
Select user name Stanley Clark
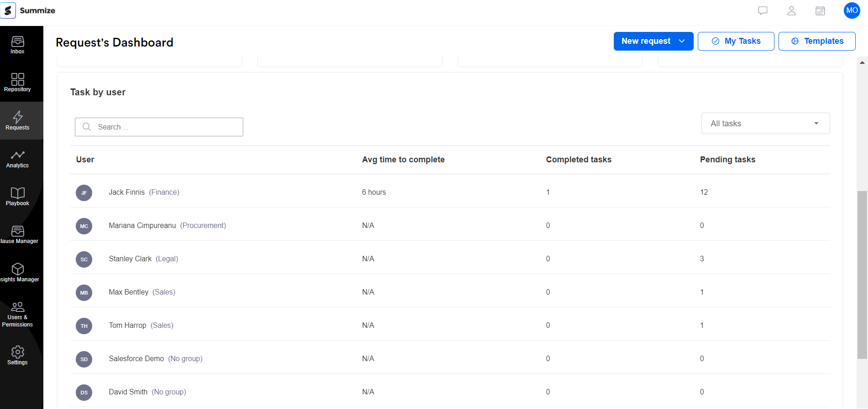130,259
